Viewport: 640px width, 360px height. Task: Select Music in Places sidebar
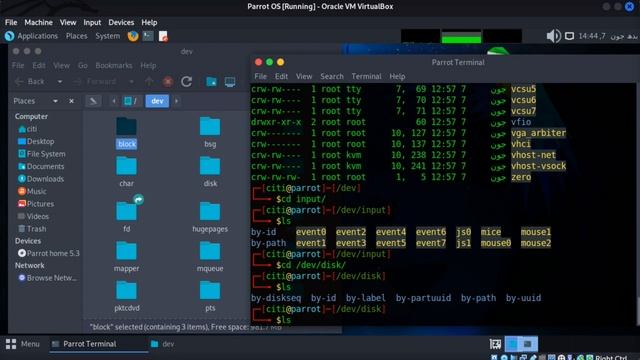32,191
